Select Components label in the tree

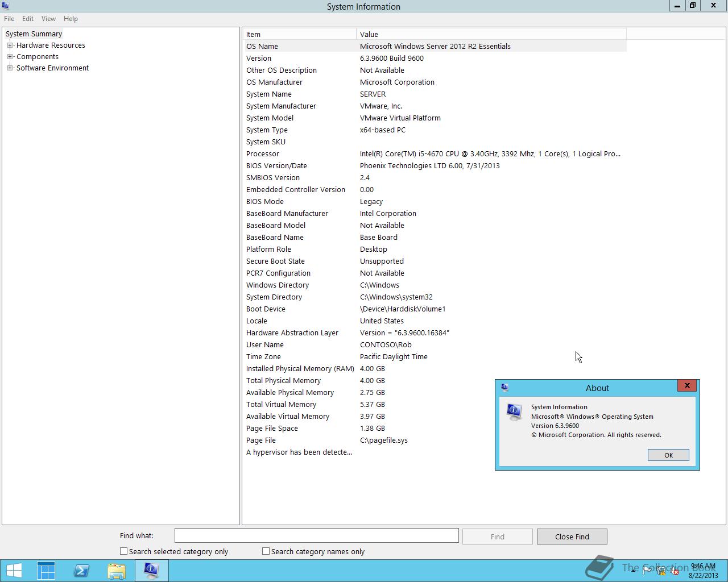tap(38, 57)
